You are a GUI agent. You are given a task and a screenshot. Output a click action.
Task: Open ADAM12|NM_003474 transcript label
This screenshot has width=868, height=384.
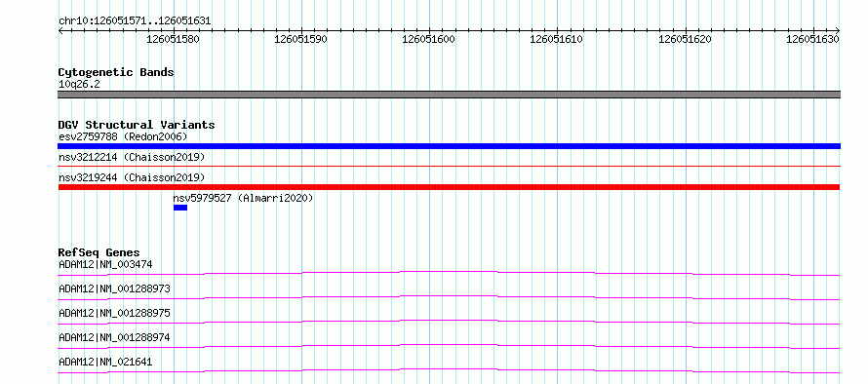coord(105,264)
